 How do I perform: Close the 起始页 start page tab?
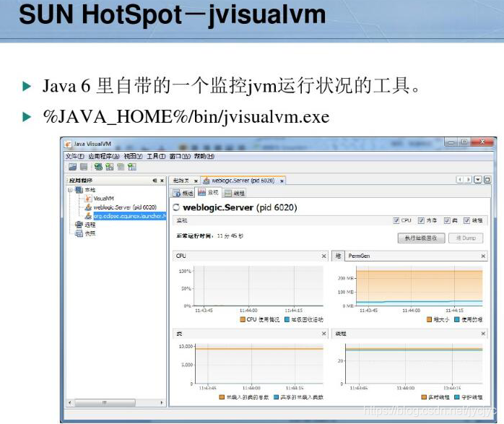click(x=196, y=181)
